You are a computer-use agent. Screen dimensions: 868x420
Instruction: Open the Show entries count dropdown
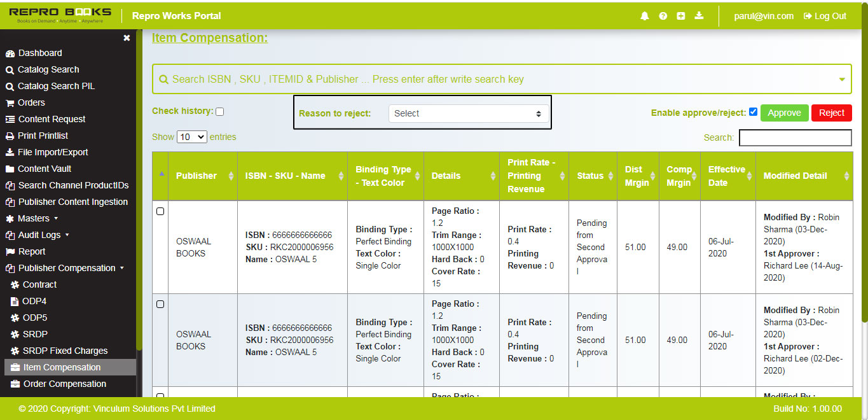point(192,137)
